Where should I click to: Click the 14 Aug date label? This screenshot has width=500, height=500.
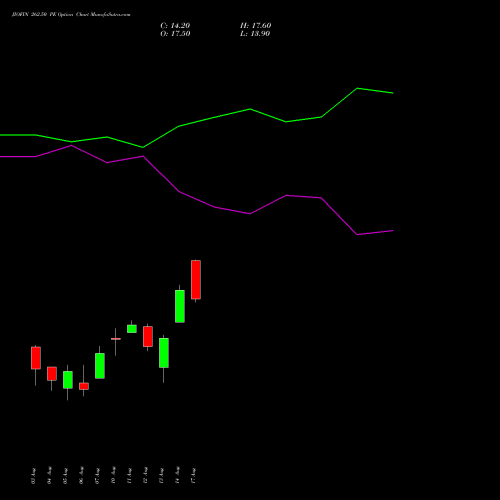pos(177,476)
